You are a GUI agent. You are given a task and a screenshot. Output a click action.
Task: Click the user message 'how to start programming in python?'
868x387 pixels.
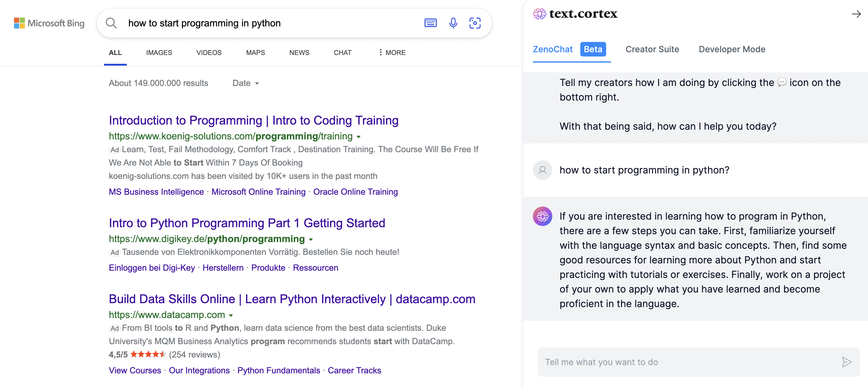(x=644, y=170)
